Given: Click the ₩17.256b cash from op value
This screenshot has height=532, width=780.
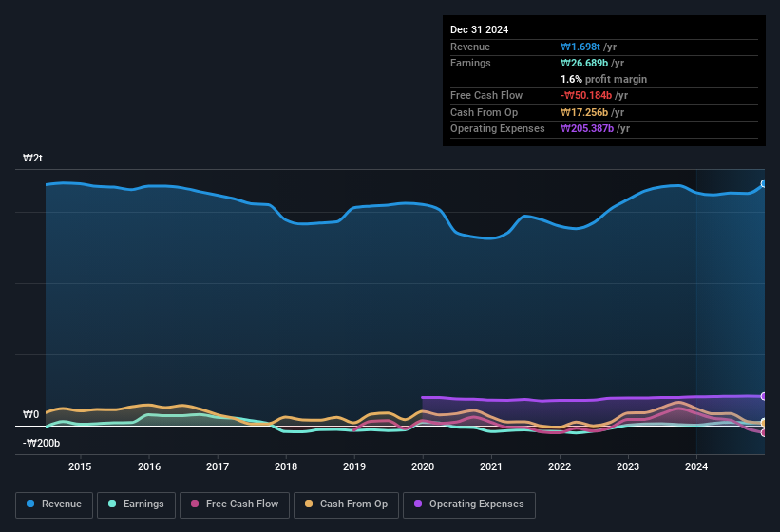Looking at the screenshot, I should pyautogui.click(x=584, y=112).
